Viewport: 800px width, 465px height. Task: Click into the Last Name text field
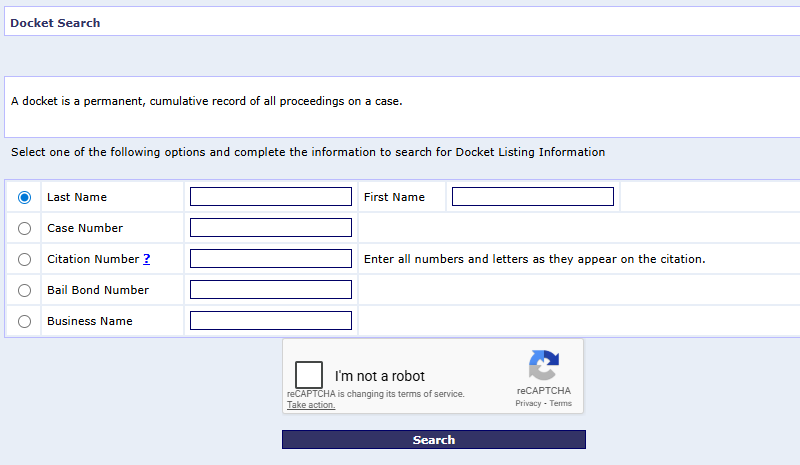270,197
